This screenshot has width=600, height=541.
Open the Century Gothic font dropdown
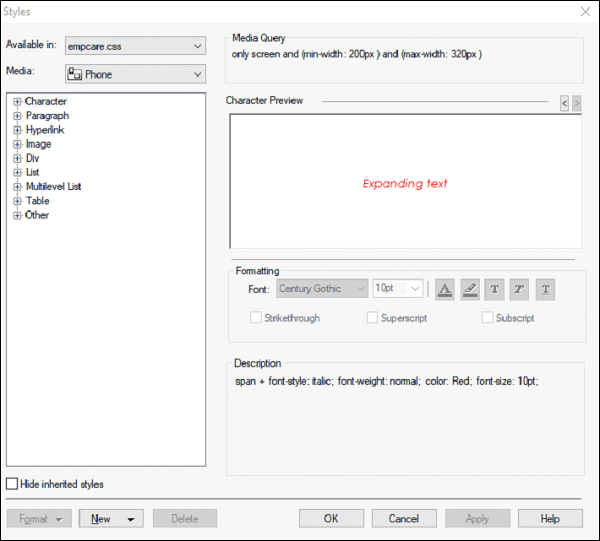point(322,288)
